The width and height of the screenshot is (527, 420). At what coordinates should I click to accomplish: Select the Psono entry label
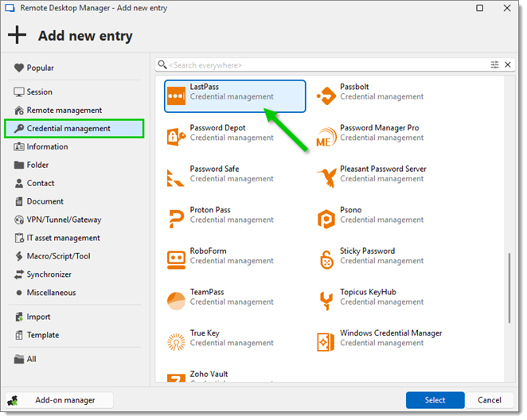(x=350, y=210)
